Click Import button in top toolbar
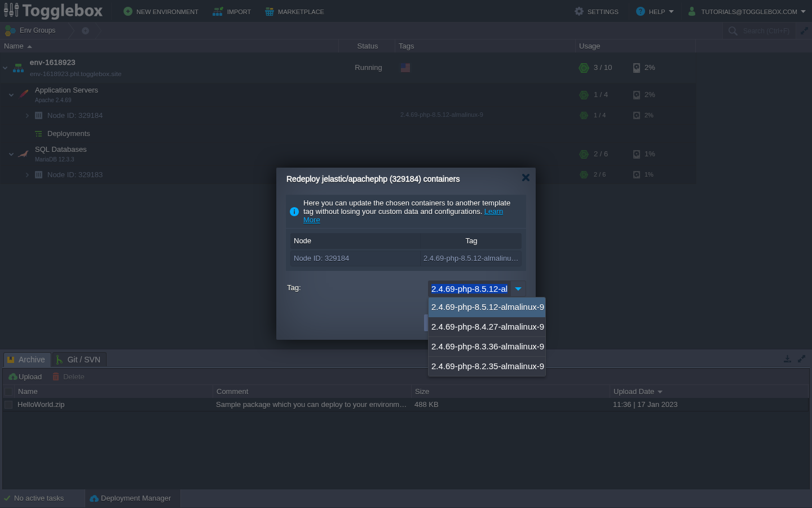 (x=232, y=11)
